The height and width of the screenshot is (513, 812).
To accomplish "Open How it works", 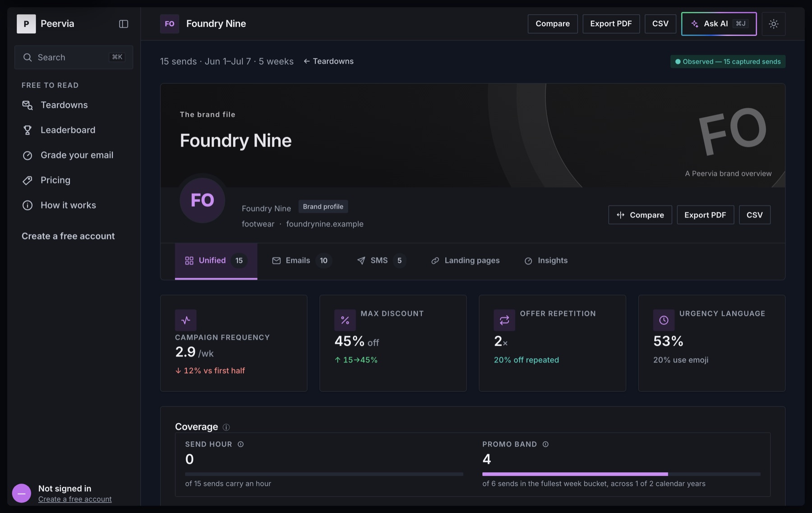I will tap(74, 205).
